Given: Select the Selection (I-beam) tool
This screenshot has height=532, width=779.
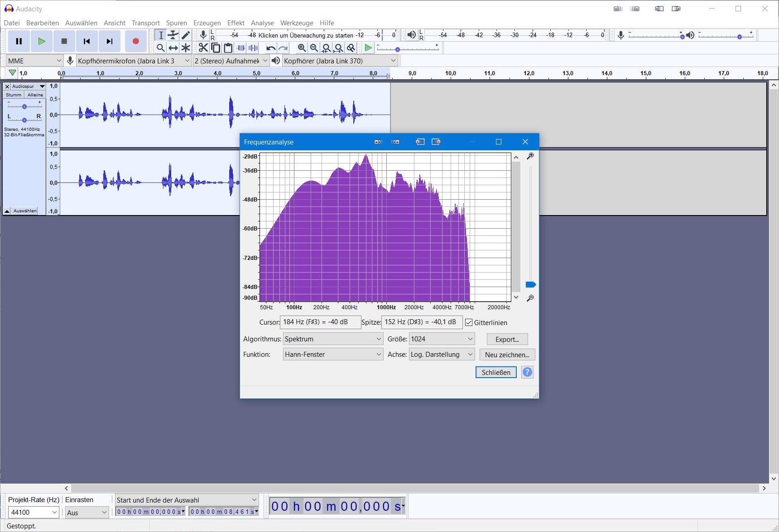Looking at the screenshot, I should 161,35.
